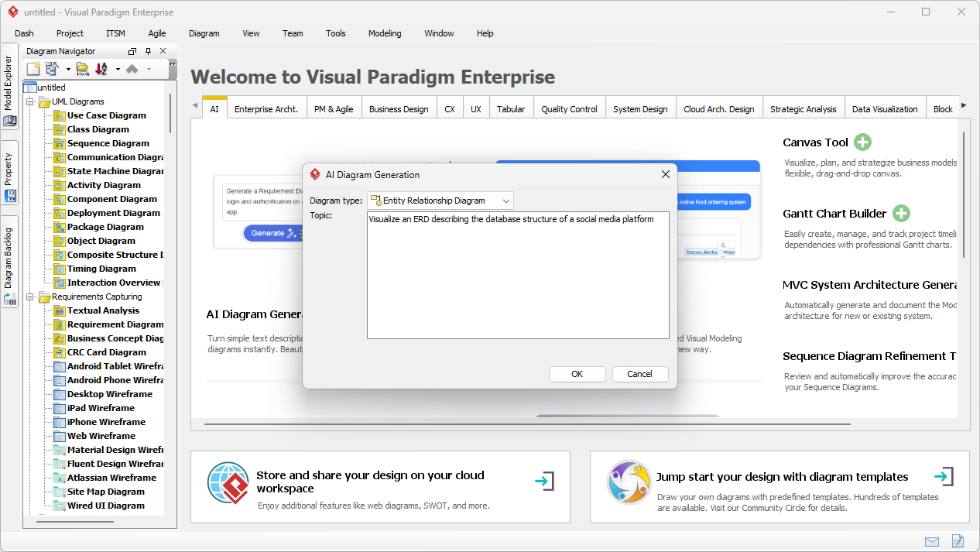Collapse the UML Diagrams tree node
980x552 pixels.
coord(30,101)
